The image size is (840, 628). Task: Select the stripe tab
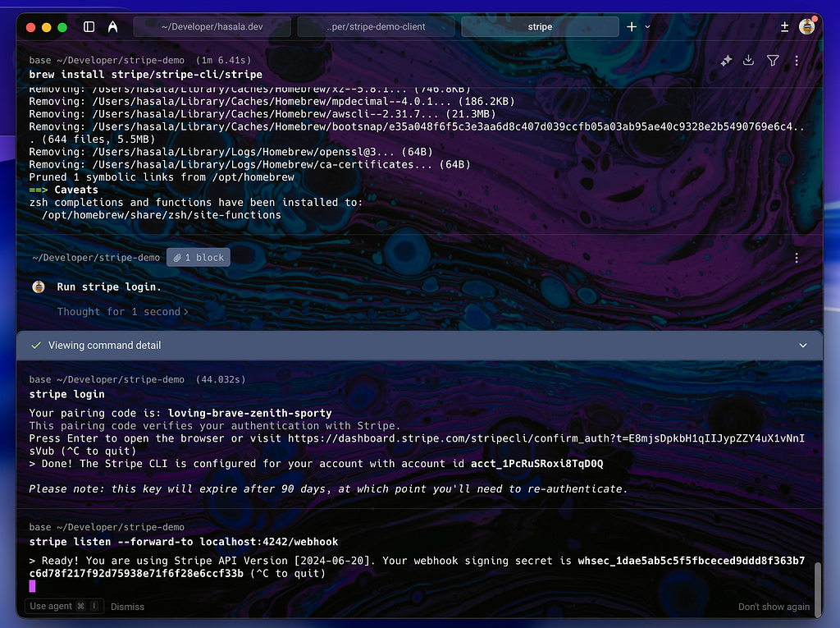540,27
